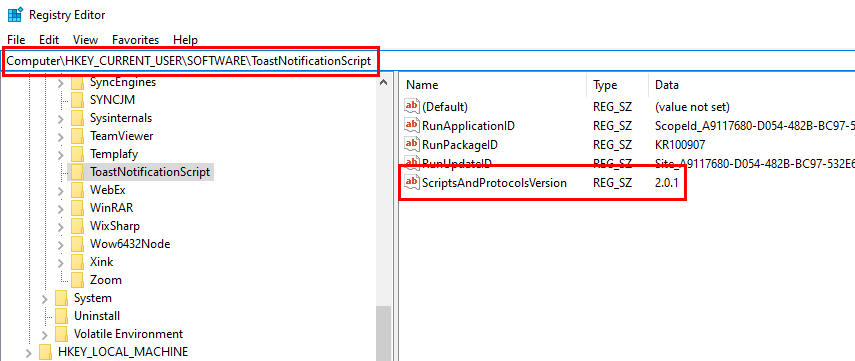This screenshot has width=855, height=361.
Task: Select the Zoom folder icon
Action: coord(77,280)
